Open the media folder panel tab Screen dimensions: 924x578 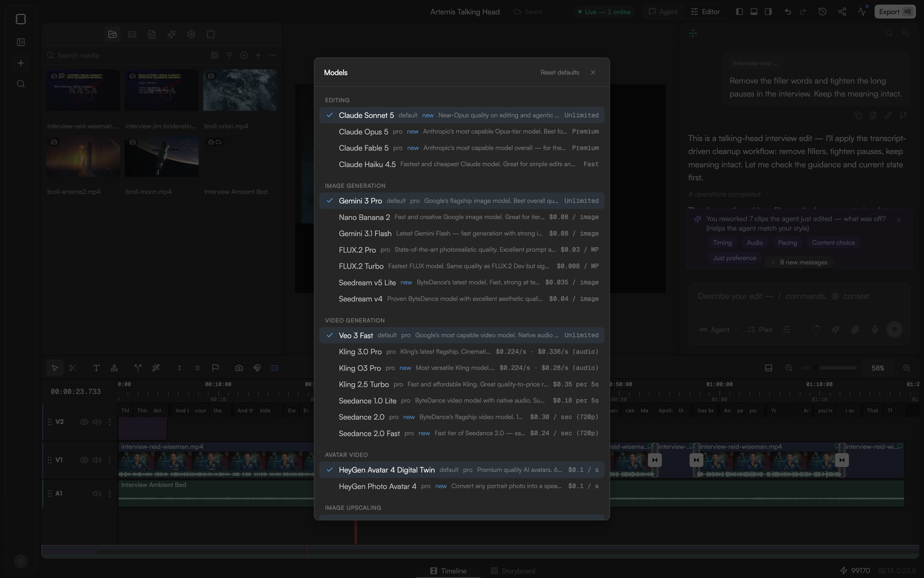112,34
